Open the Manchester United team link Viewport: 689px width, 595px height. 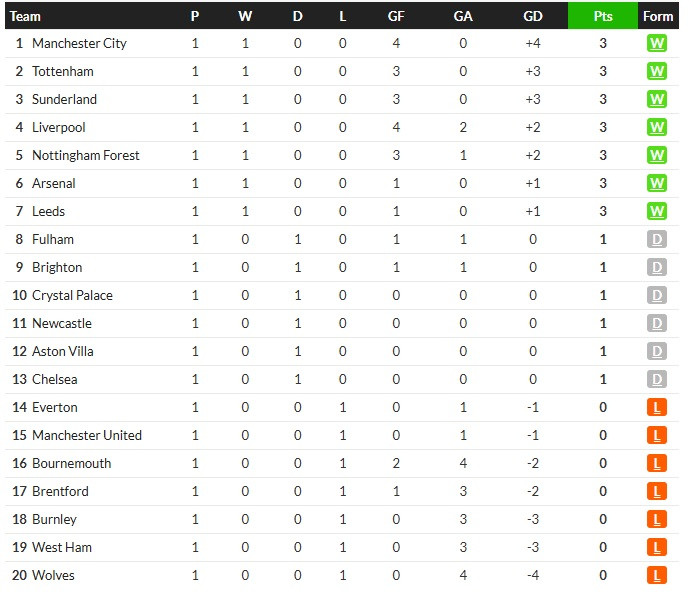point(87,435)
